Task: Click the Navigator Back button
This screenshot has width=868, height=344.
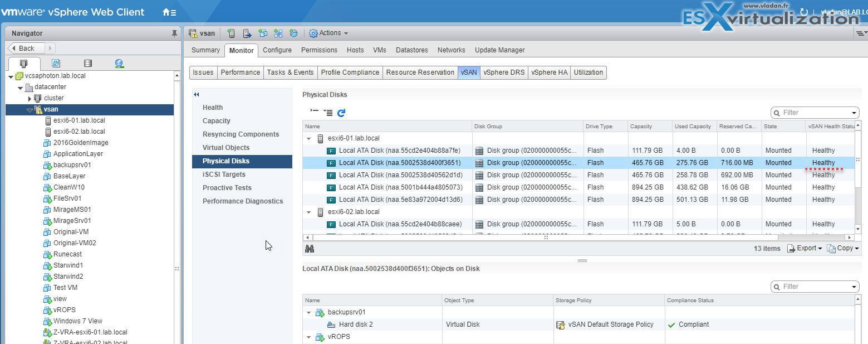Action: pyautogui.click(x=27, y=49)
